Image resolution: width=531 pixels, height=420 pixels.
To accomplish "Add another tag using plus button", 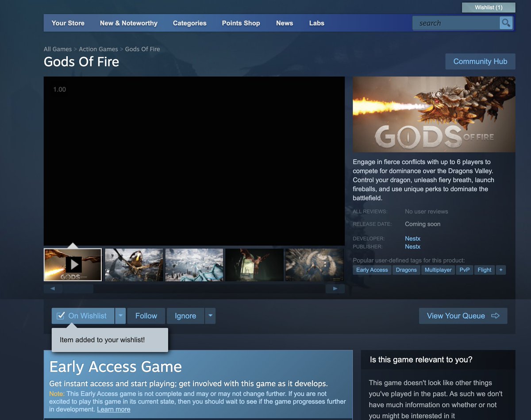I will coord(500,270).
